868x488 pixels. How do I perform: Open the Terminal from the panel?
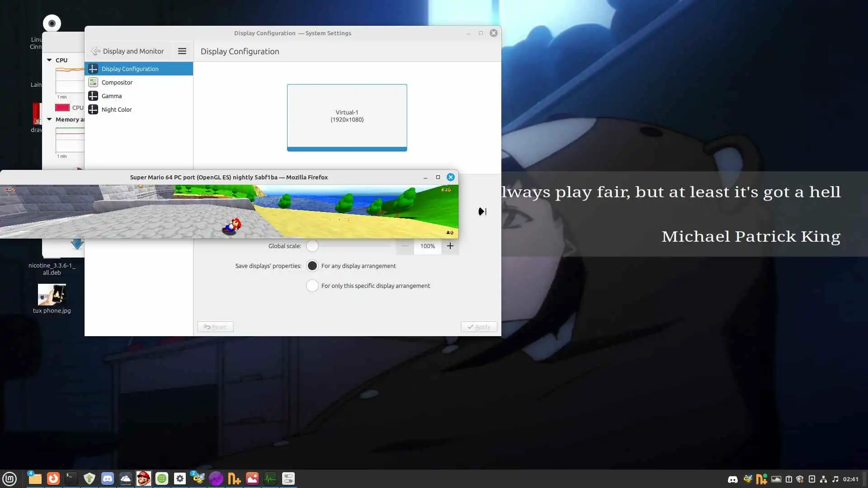(x=71, y=479)
